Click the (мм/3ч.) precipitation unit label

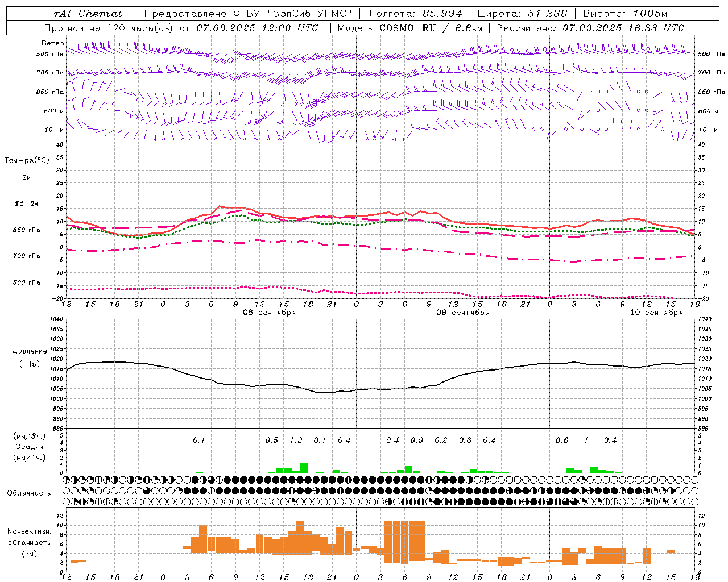[29, 436]
